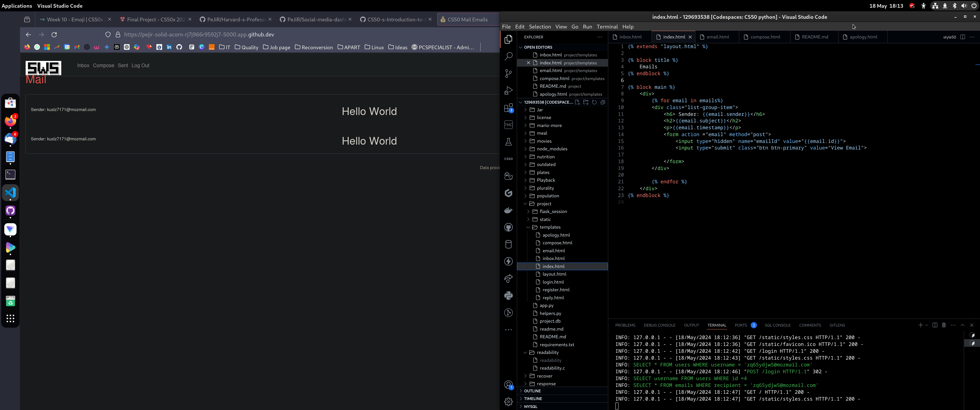Click the New File icon in explorer
Image resolution: width=980 pixels, height=410 pixels.
pyautogui.click(x=577, y=102)
